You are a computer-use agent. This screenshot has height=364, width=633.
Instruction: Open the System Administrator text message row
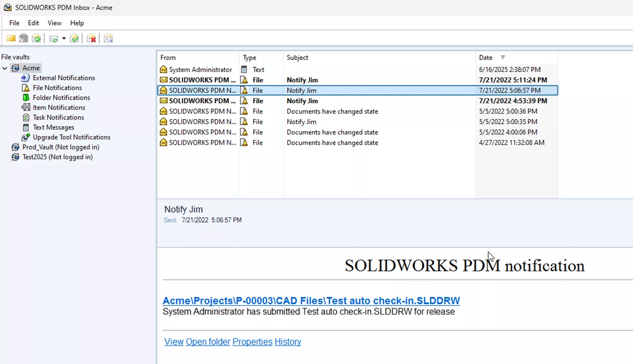[357, 70]
